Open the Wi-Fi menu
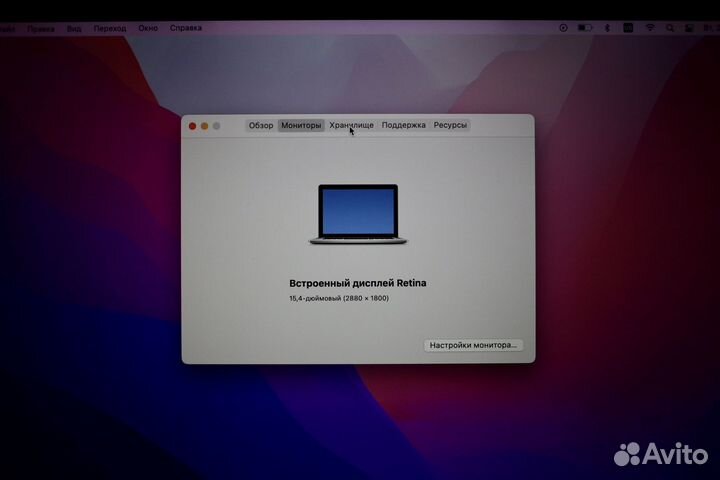 (650, 28)
